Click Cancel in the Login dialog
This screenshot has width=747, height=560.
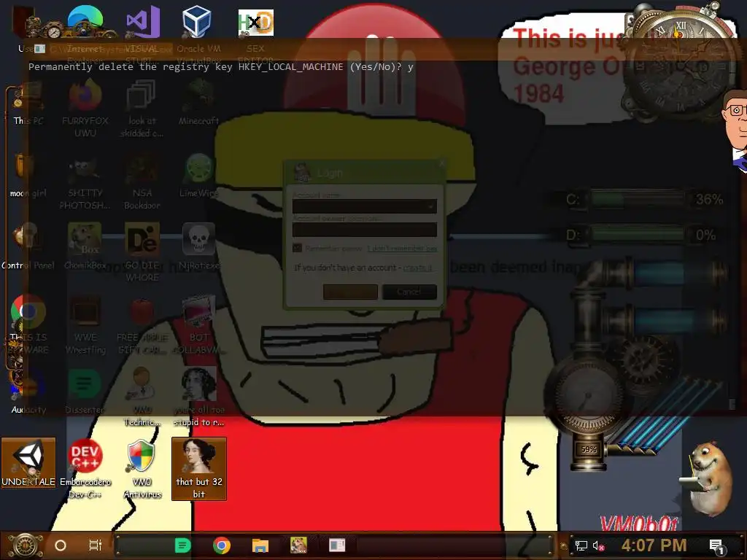(409, 292)
